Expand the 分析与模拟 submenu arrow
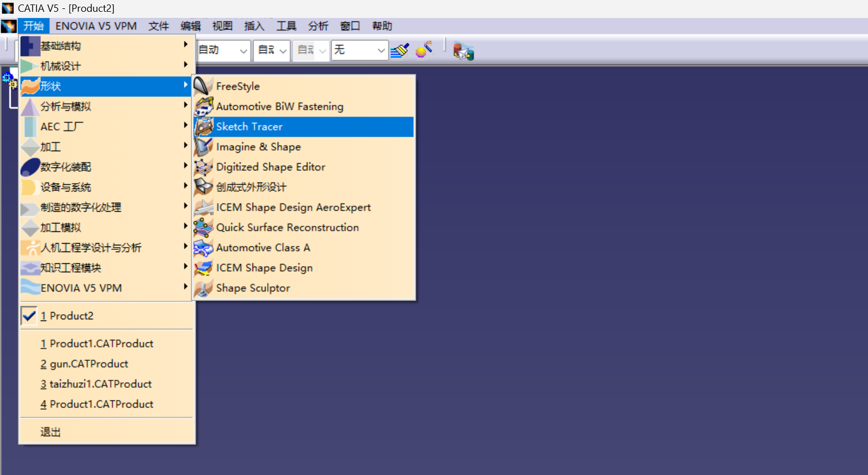Viewport: 868px width, 475px height. point(185,105)
